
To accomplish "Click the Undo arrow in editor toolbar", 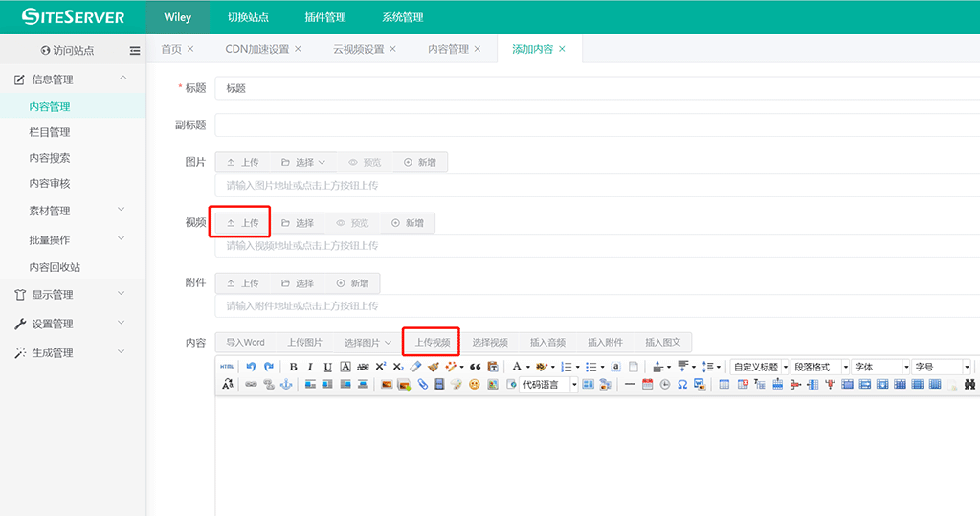I will tap(252, 367).
